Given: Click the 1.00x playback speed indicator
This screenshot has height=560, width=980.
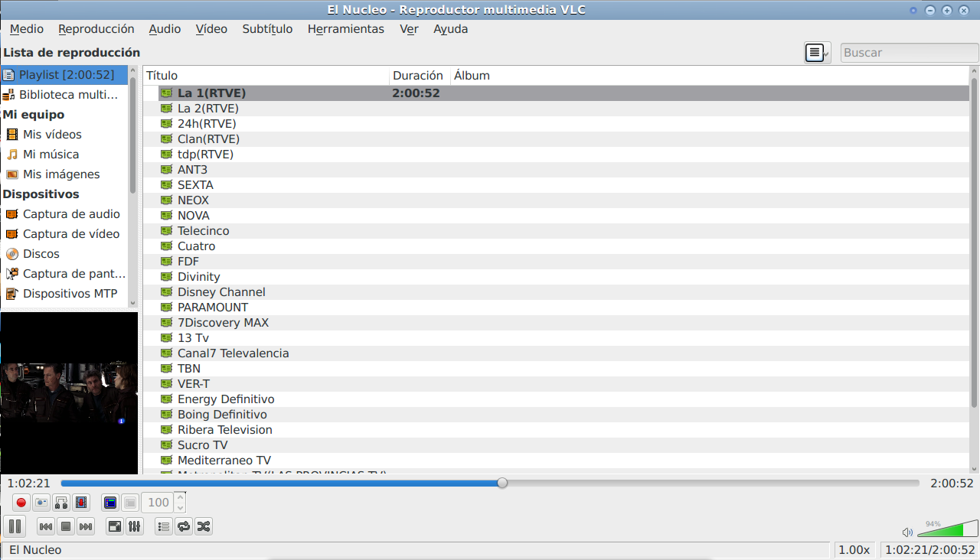Looking at the screenshot, I should [854, 550].
